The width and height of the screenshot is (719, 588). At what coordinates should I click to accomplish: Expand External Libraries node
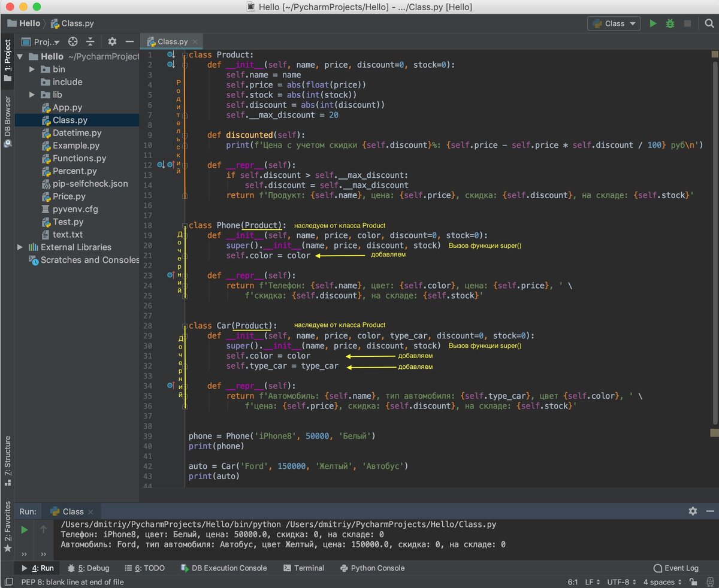pyautogui.click(x=20, y=247)
